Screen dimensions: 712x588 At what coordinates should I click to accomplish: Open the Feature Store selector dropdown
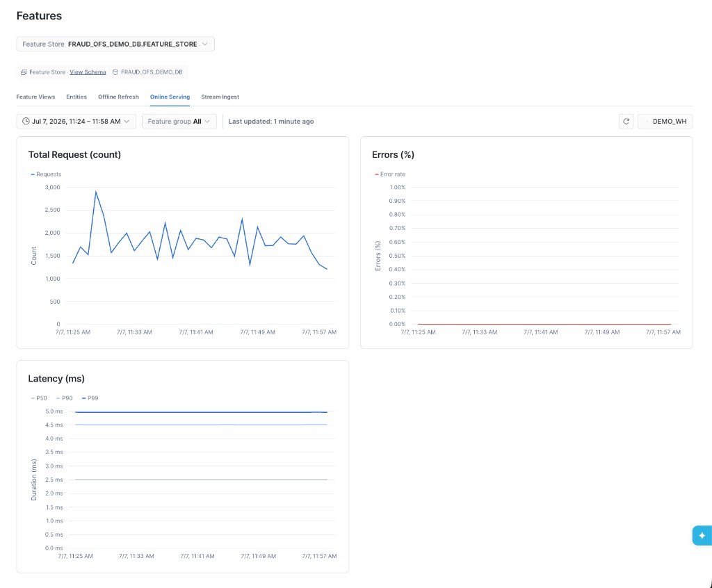point(115,44)
